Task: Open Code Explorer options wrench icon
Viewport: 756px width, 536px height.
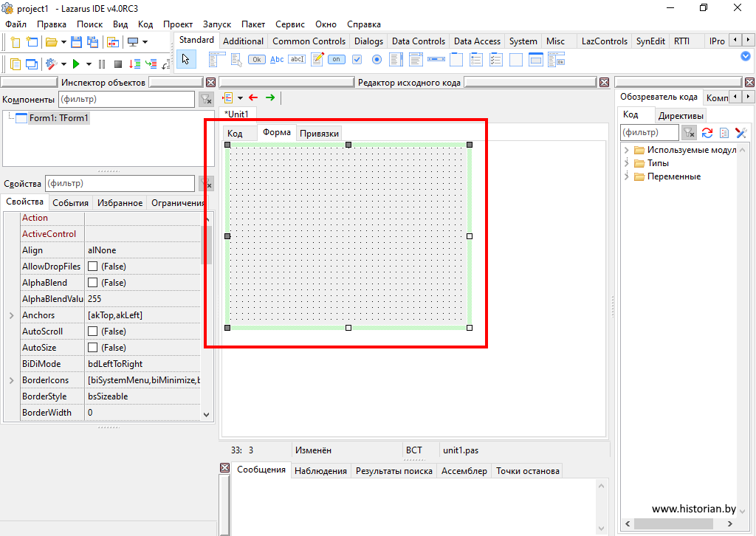Action: coord(740,133)
